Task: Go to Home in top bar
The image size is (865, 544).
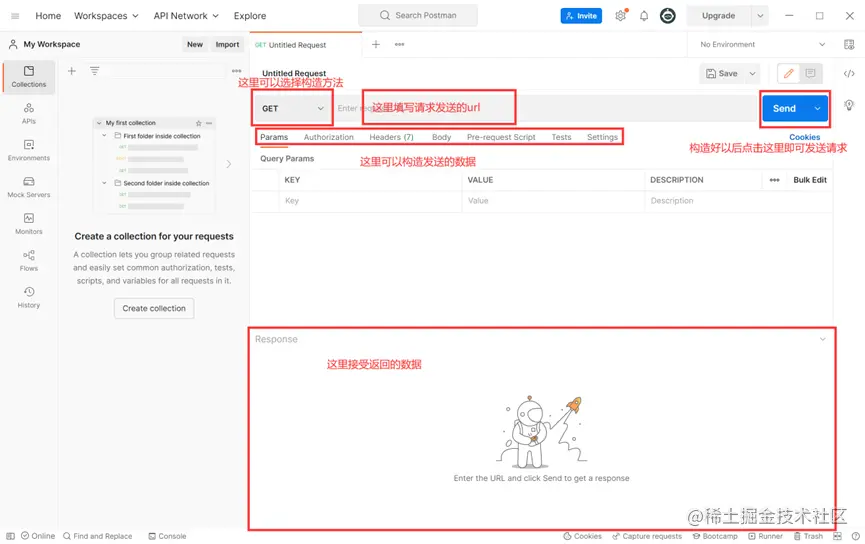Action: tap(48, 16)
